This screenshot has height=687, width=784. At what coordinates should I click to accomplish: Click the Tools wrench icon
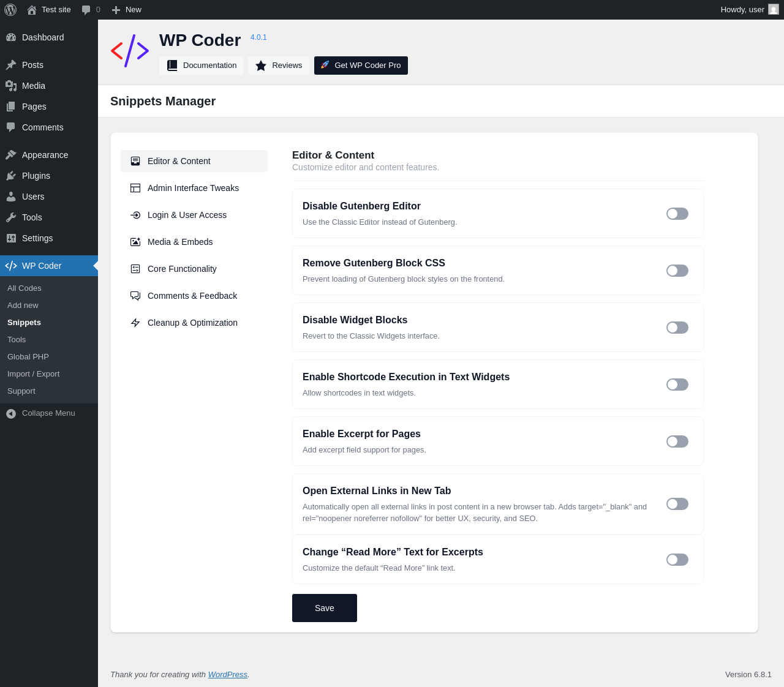[11, 217]
